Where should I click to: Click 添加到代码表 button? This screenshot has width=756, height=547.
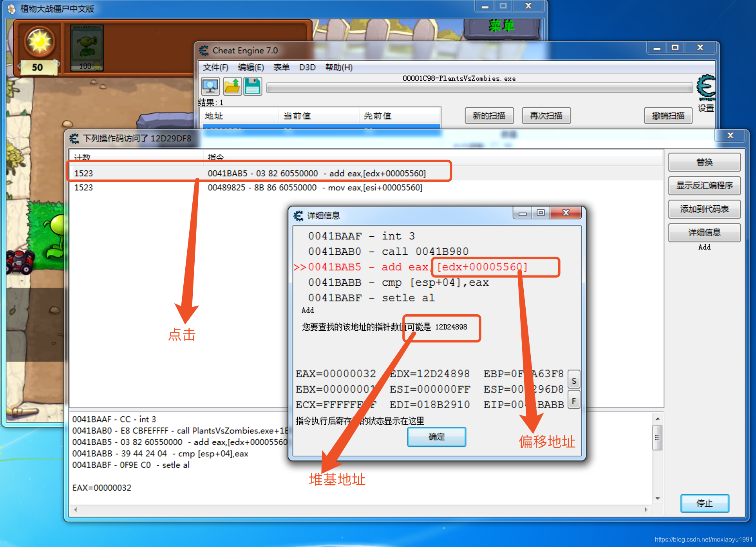coord(704,209)
